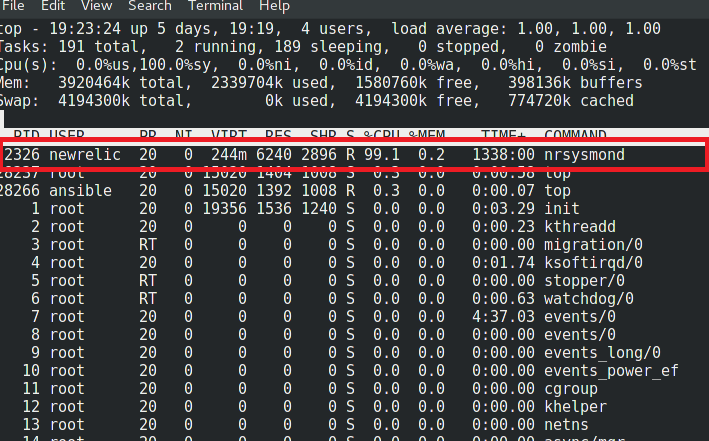Image resolution: width=709 pixels, height=441 pixels.
Task: Click the 0:00.63 time value
Action: [x=503, y=299]
